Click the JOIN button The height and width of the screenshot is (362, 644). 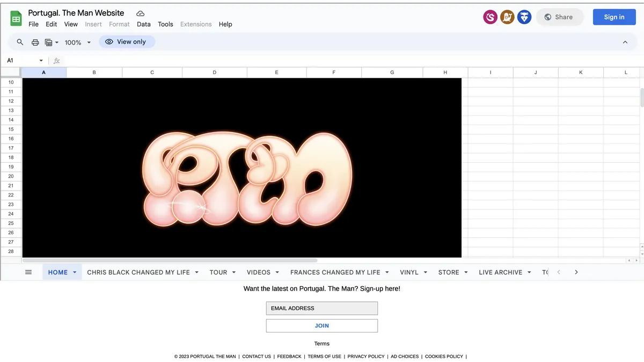[322, 325]
